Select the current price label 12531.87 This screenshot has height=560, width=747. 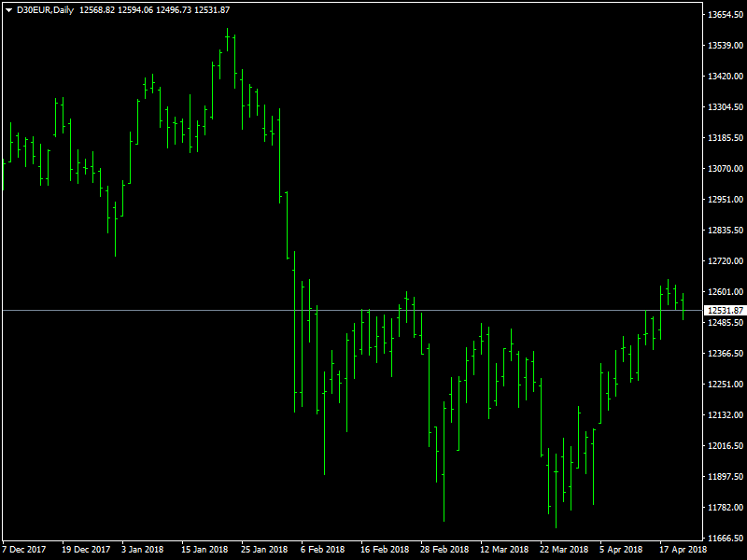pyautogui.click(x=726, y=311)
